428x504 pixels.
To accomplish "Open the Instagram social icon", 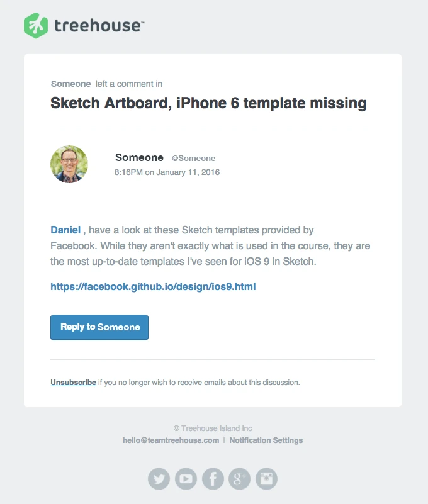I will [x=266, y=479].
